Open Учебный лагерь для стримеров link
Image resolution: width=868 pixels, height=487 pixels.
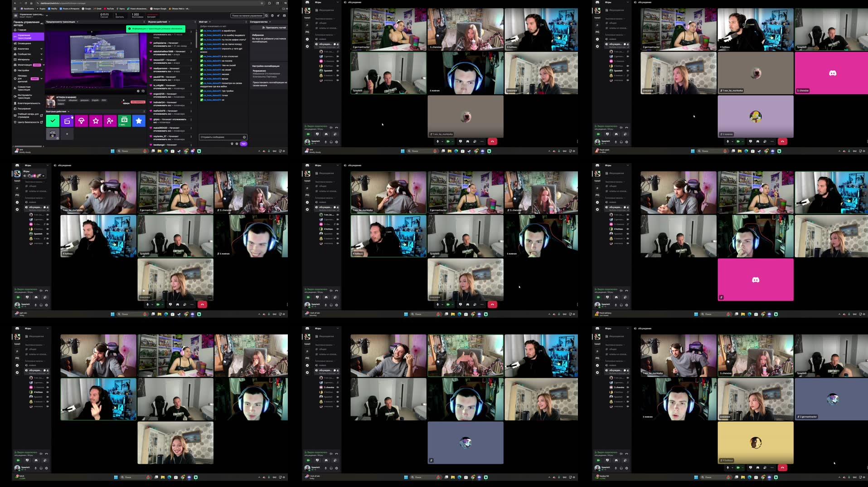coord(28,116)
